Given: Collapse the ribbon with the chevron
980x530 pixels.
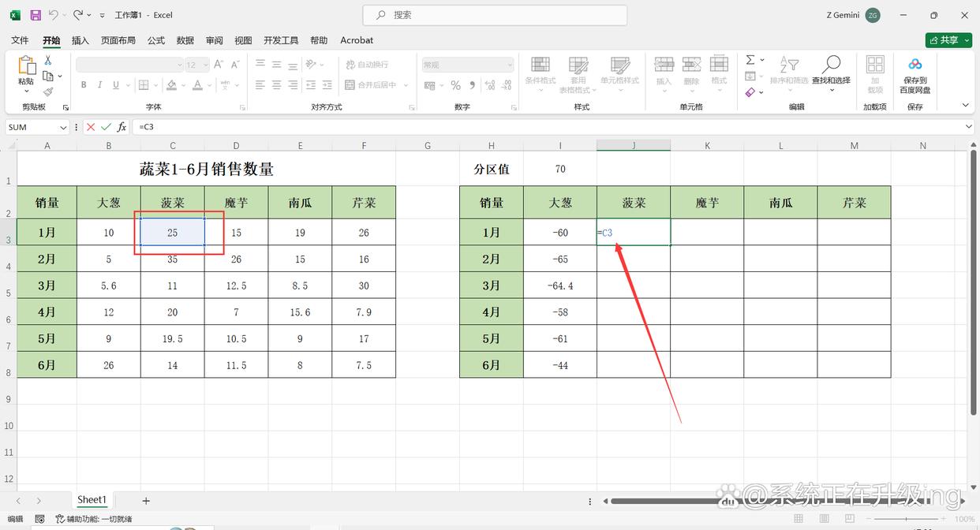Looking at the screenshot, I should (x=965, y=105).
